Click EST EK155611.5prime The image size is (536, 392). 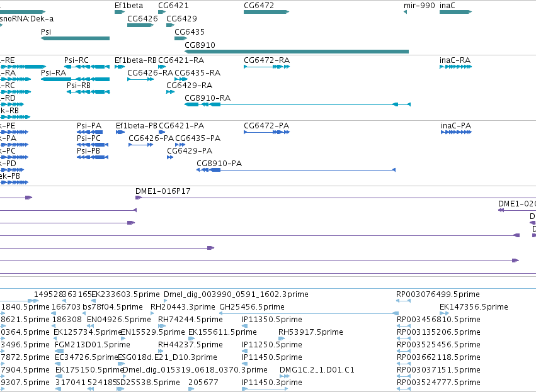tap(222, 332)
